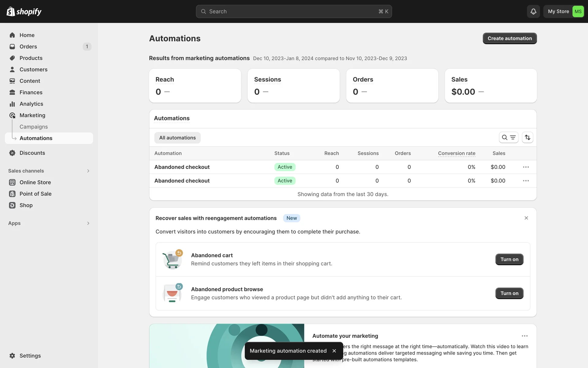Turn on Abandoned product browse automation
Viewport: 588px width, 368px height.
(x=509, y=293)
